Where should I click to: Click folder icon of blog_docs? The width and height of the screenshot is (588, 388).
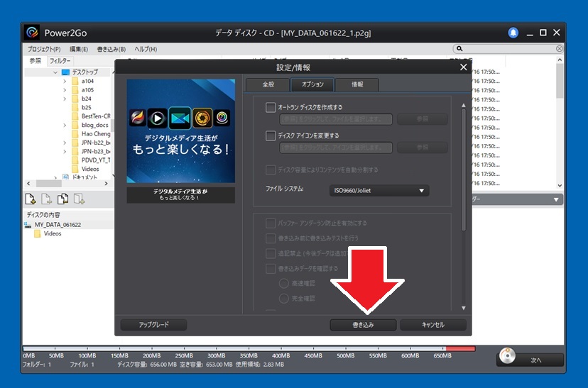click(75, 125)
